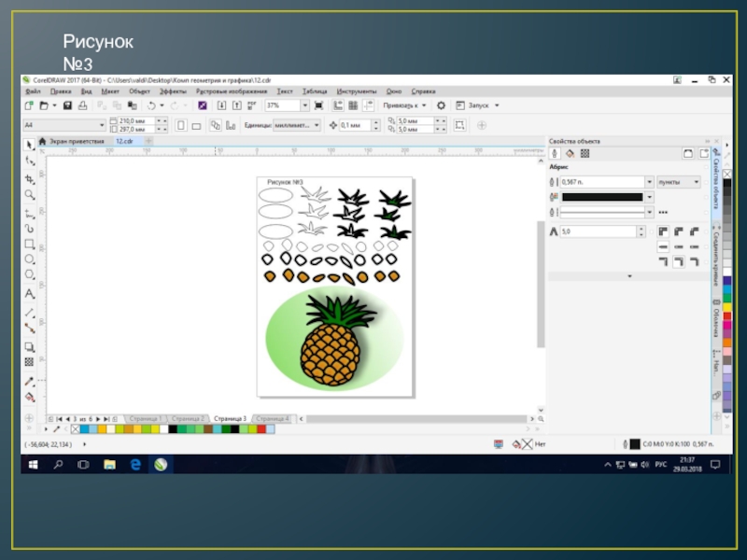The height and width of the screenshot is (560, 747).
Task: Open the outline color dropdown
Action: pos(649,197)
